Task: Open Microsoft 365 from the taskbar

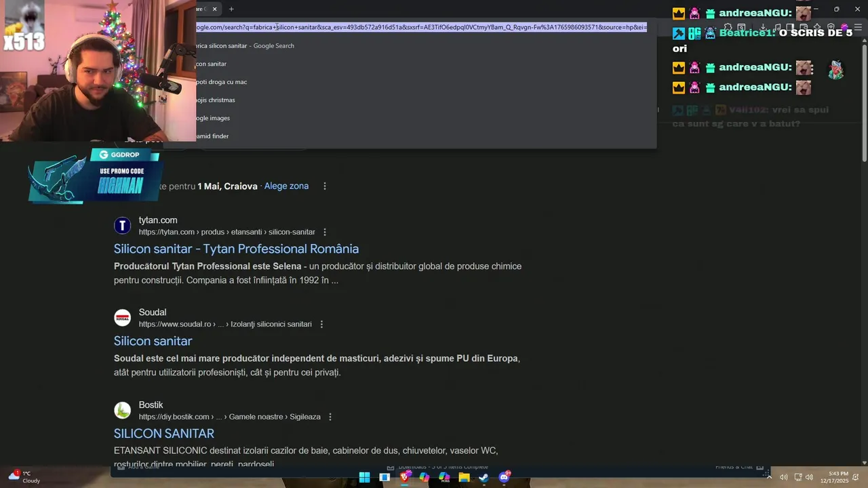Action: click(x=444, y=477)
